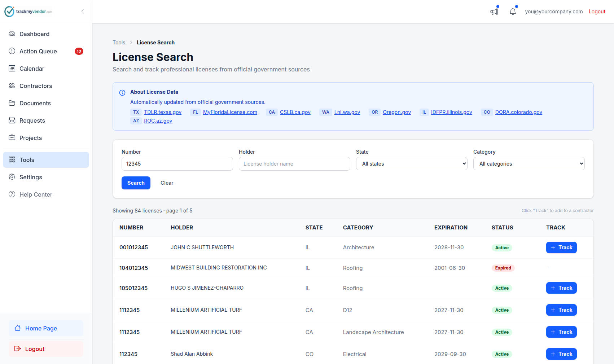Click the NUMBER column header
The image size is (614, 364).
[x=131, y=228]
